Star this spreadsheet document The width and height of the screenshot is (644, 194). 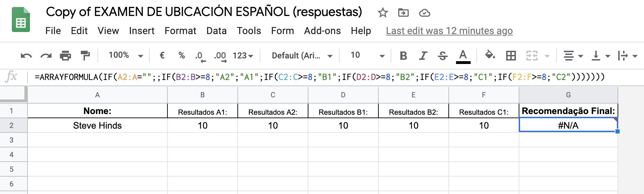383,13
